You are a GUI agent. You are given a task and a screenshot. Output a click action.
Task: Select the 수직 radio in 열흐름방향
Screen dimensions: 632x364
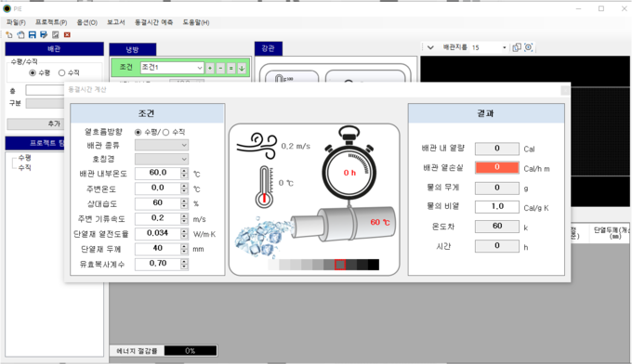[x=165, y=132]
